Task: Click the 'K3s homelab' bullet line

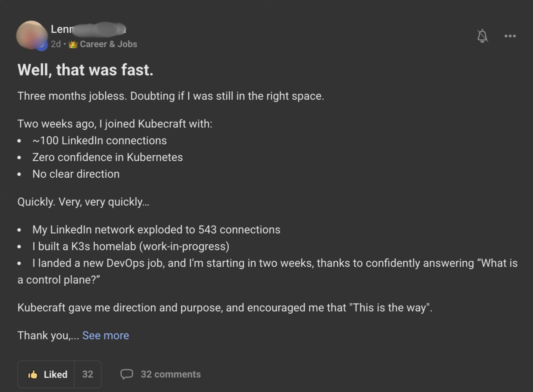Action: click(131, 246)
